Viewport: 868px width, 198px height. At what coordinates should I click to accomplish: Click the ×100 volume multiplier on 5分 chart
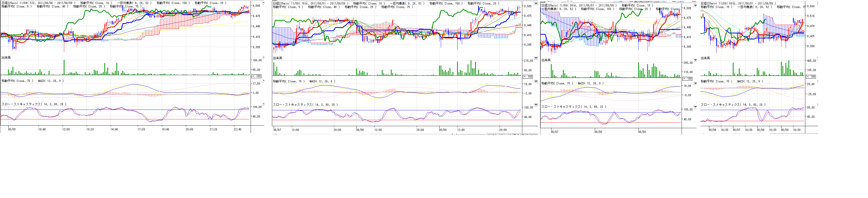256,76
